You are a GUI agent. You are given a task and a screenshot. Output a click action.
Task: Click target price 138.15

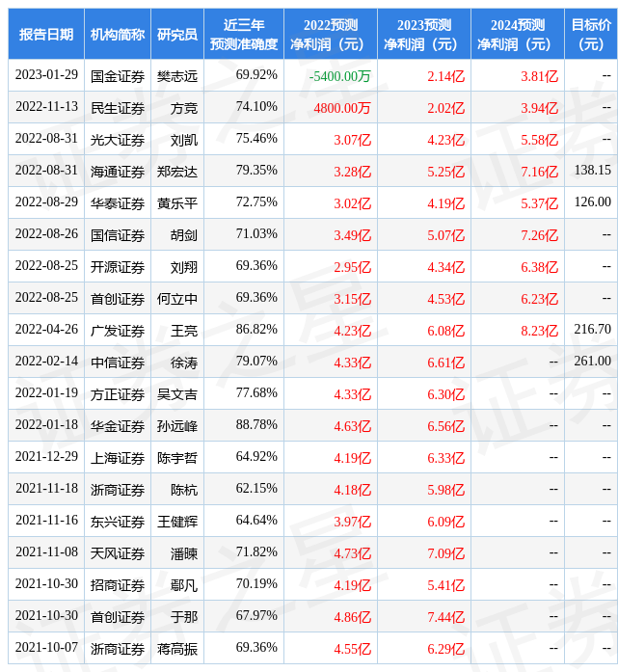(x=592, y=170)
